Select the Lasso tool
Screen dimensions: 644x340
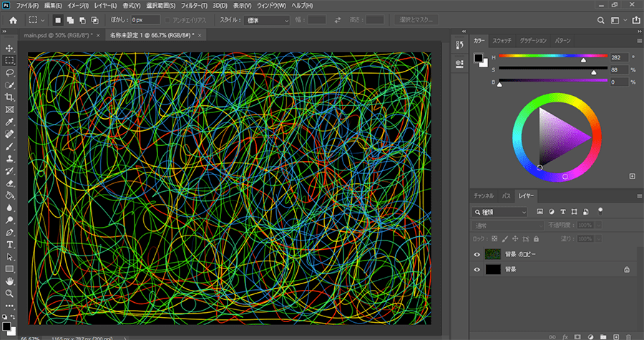pyautogui.click(x=10, y=72)
